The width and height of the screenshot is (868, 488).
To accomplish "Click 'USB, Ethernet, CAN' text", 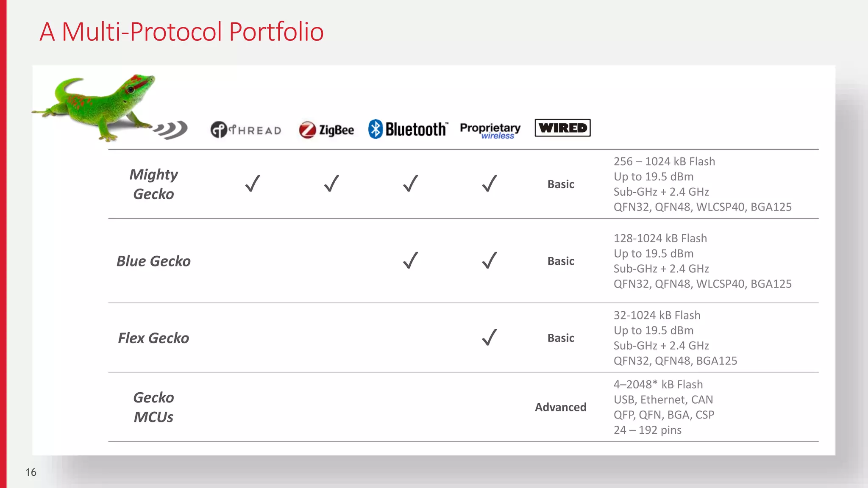I will coord(663,399).
